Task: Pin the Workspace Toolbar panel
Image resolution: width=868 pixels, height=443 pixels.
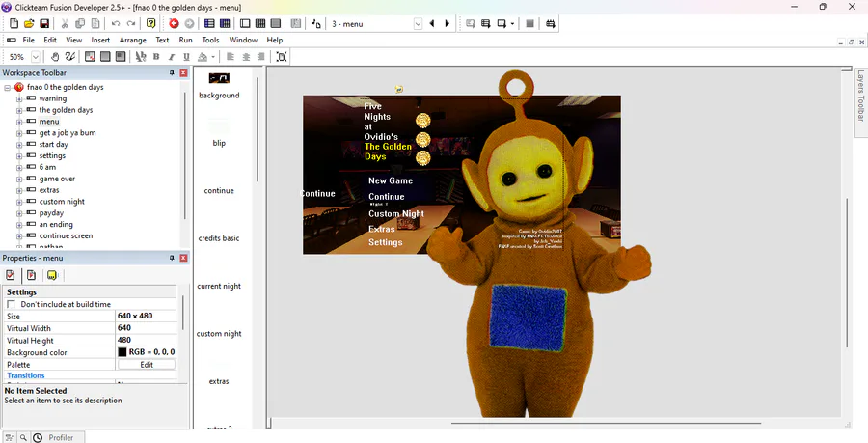Action: 172,73
